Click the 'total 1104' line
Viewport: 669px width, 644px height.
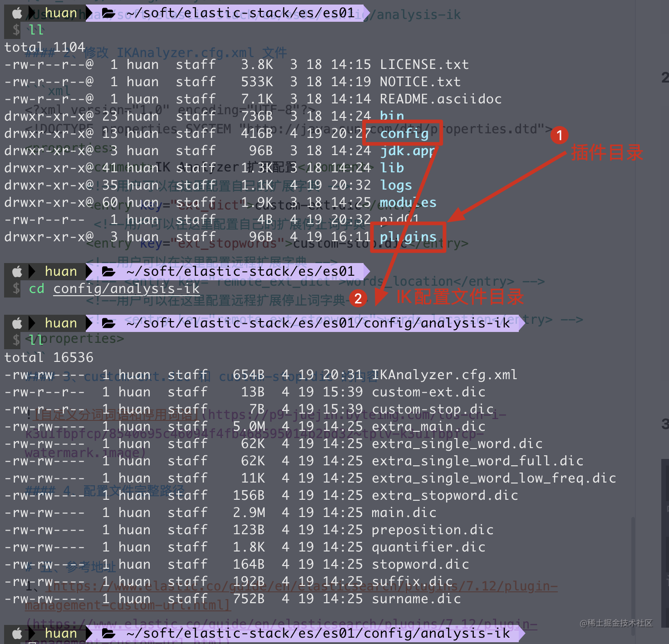(44, 47)
